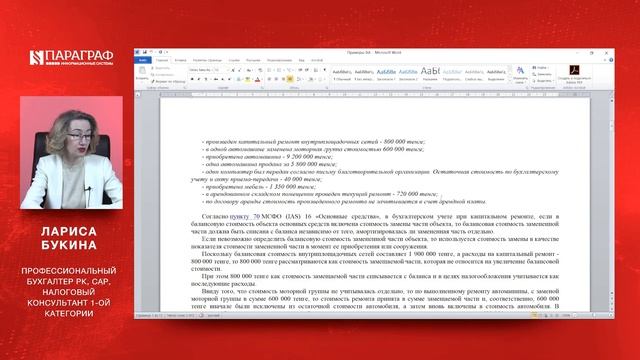Click the Find command

click(x=540, y=67)
